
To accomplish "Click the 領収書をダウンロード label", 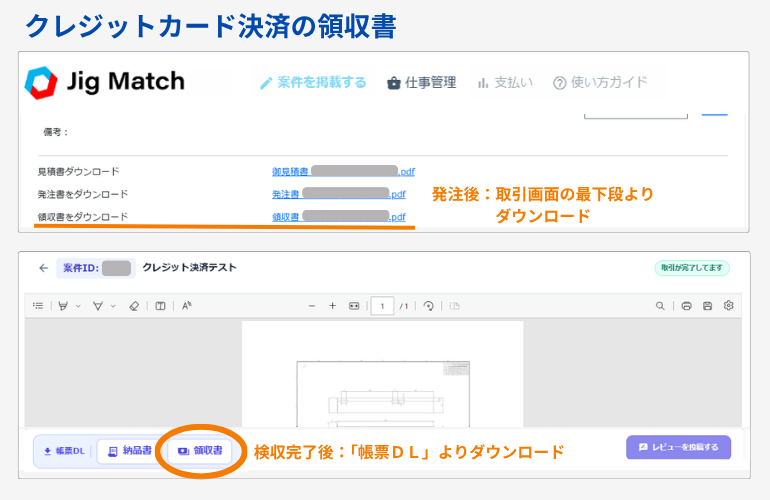I will (83, 217).
